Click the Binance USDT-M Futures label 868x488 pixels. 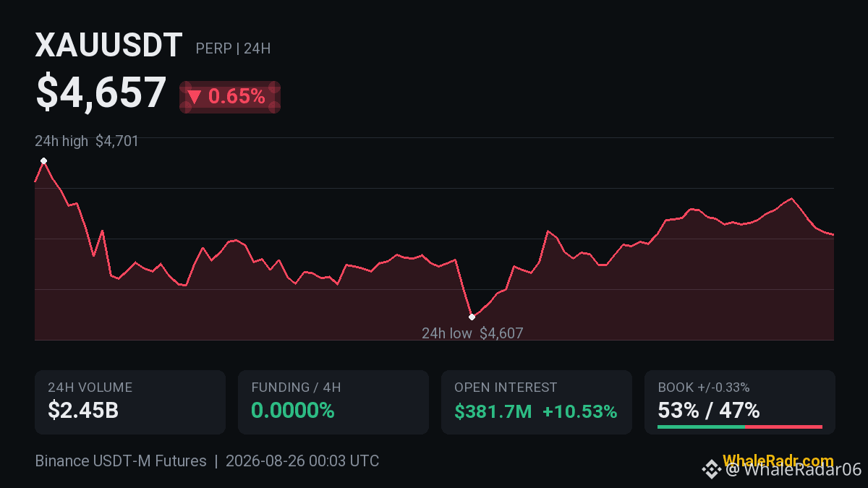pyautogui.click(x=121, y=461)
